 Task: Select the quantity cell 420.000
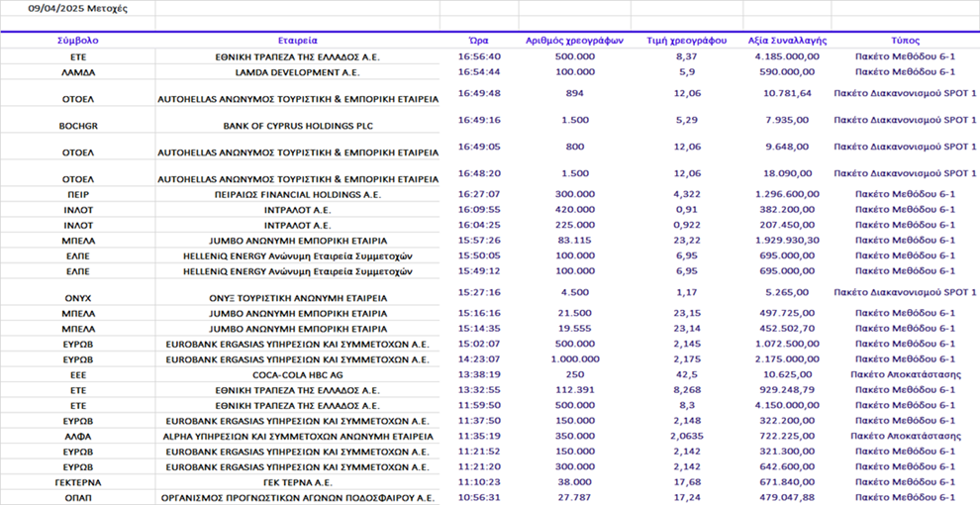(574, 209)
